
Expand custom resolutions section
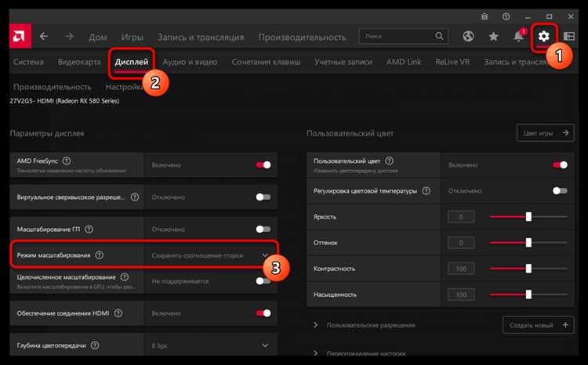316,325
